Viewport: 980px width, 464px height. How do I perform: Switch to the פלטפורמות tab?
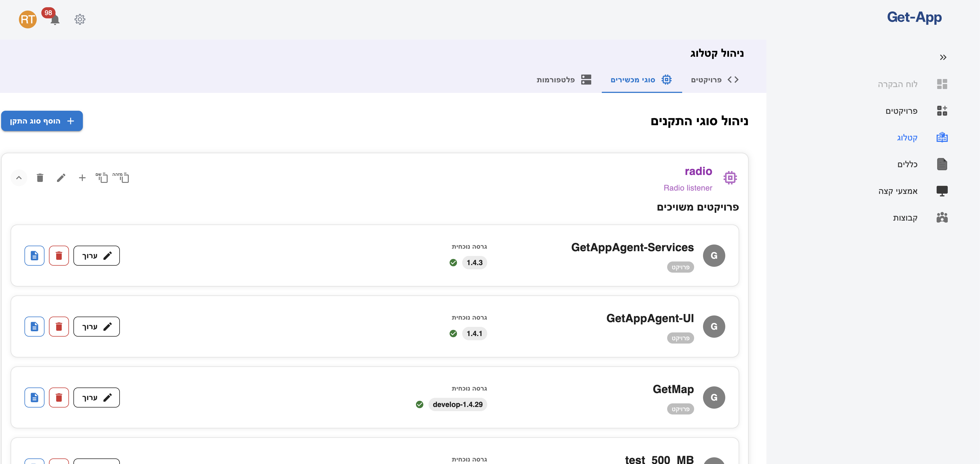coord(564,80)
